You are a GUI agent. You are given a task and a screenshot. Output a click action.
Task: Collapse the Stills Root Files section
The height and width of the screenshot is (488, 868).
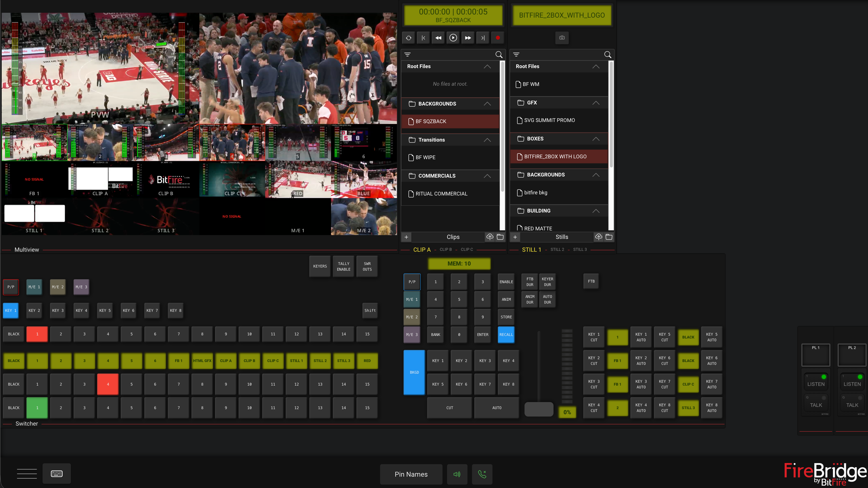(x=596, y=66)
